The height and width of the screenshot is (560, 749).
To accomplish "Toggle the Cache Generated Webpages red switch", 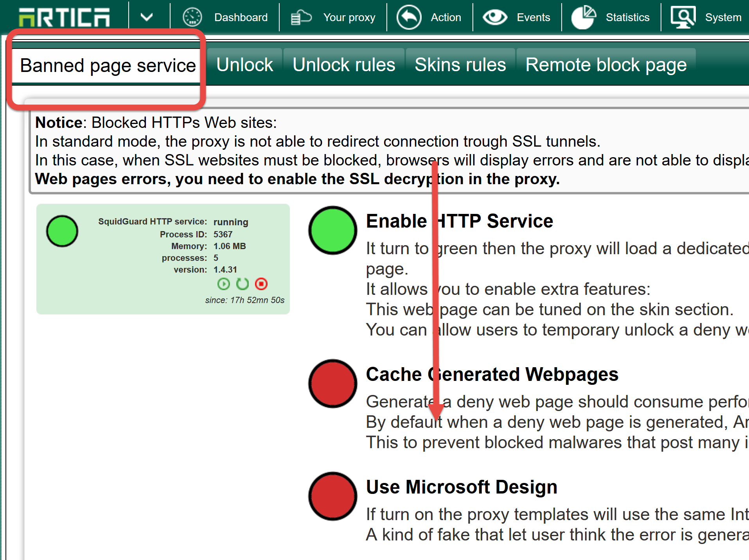I will coord(333,384).
